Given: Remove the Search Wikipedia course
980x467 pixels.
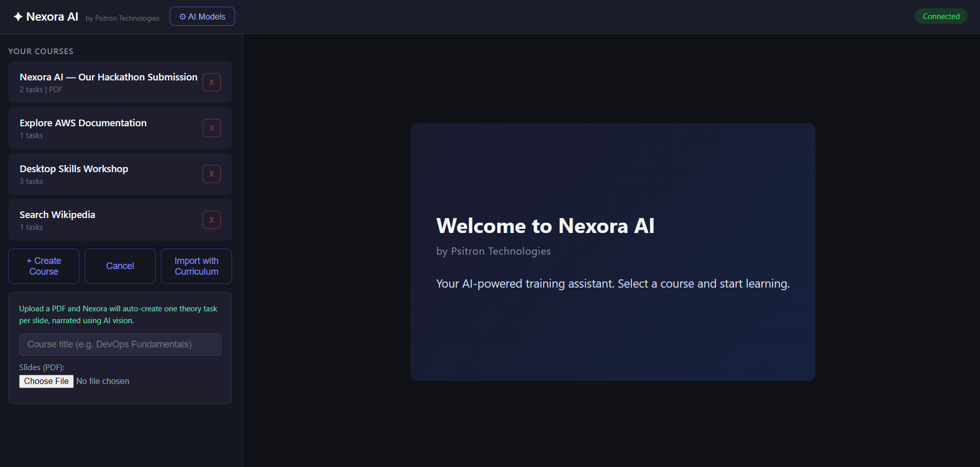Looking at the screenshot, I should [211, 220].
